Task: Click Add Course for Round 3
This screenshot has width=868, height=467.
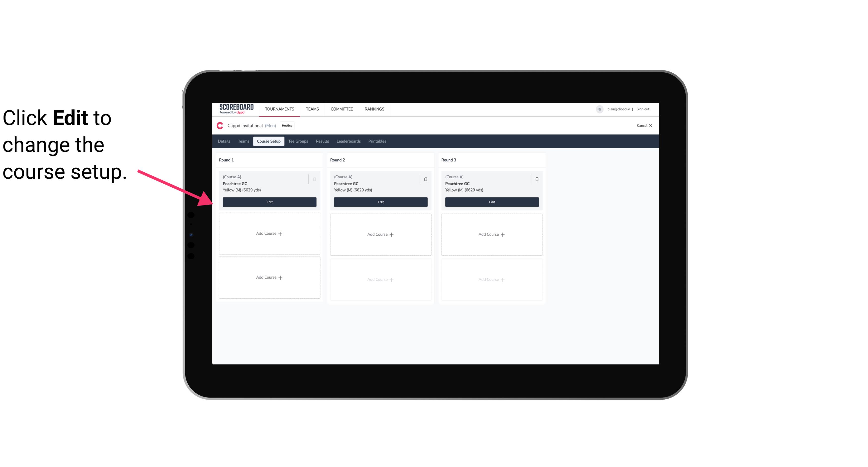Action: 492,234
